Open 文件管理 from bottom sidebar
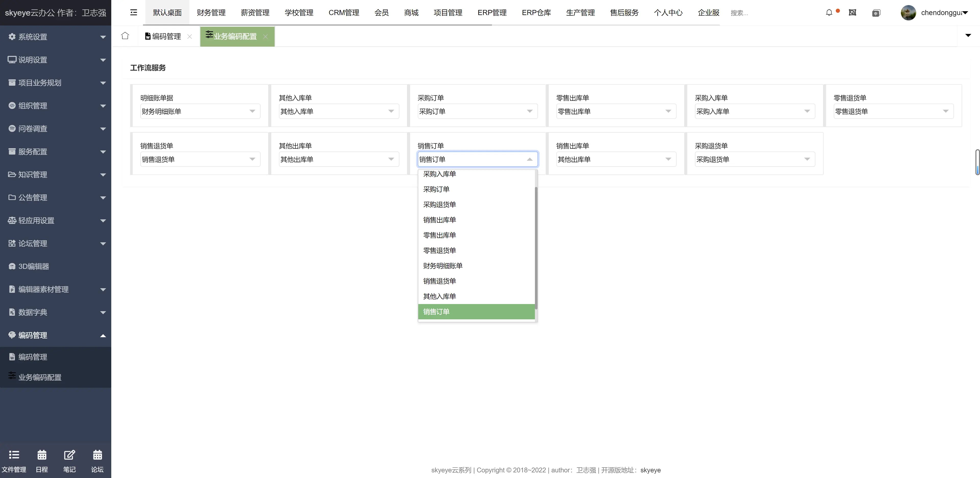Image resolution: width=980 pixels, height=478 pixels. (14, 460)
